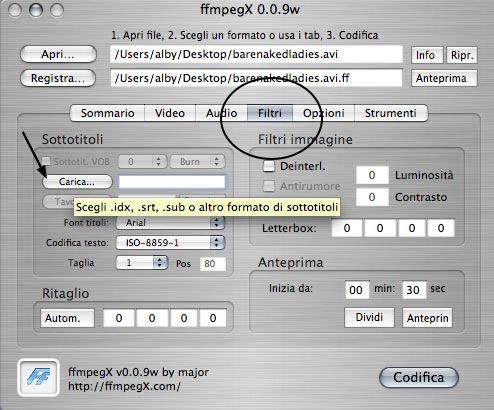
Task: Click the Autom. crop button
Action: coord(68,318)
